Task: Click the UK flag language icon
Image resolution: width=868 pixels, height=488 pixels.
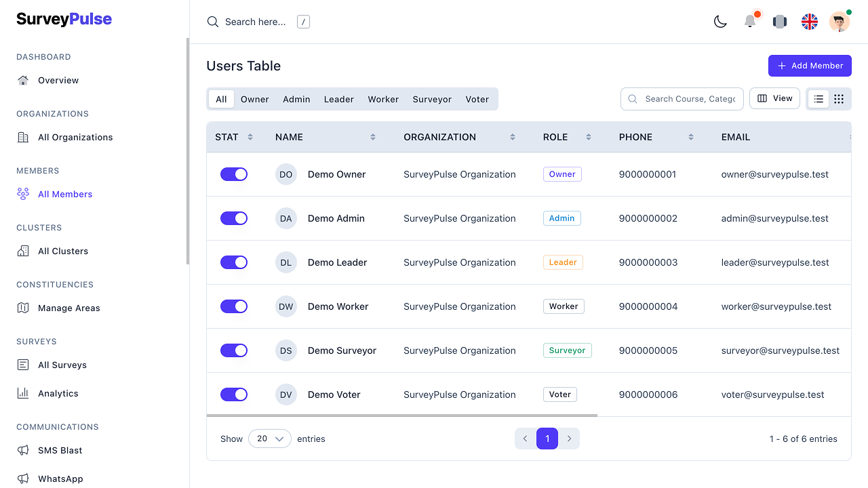Action: [x=810, y=22]
